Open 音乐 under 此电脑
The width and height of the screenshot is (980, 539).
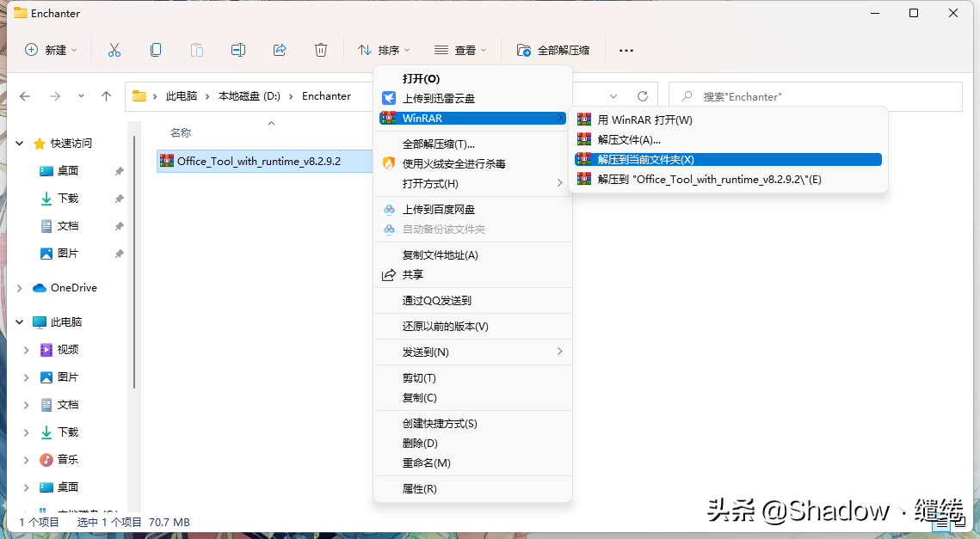coord(67,460)
